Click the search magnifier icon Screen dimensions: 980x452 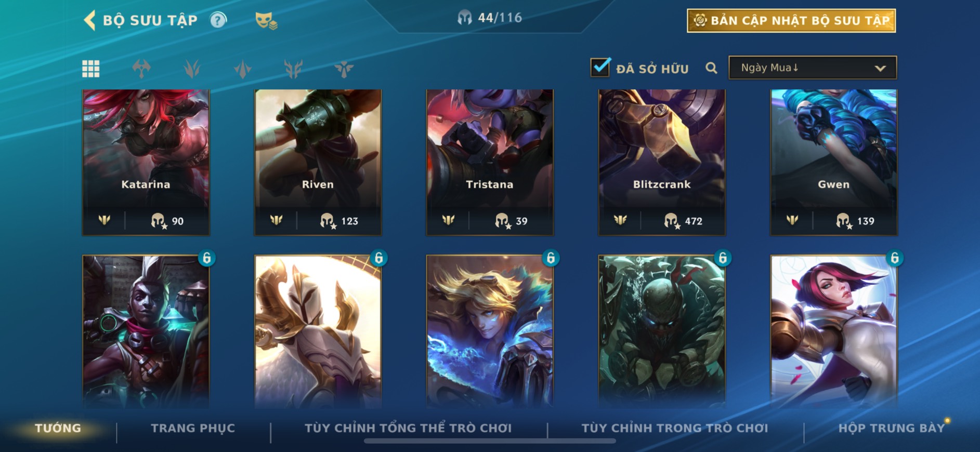point(711,68)
